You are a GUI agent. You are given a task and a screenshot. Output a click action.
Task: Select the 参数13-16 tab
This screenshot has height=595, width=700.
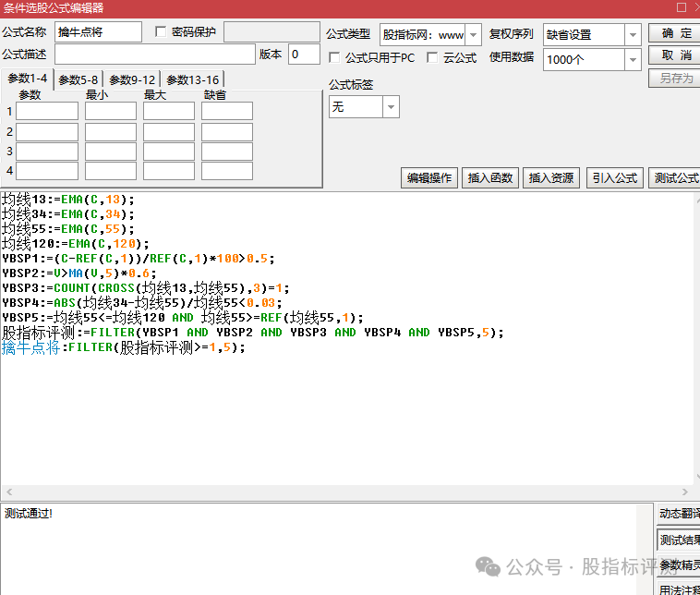point(193,79)
